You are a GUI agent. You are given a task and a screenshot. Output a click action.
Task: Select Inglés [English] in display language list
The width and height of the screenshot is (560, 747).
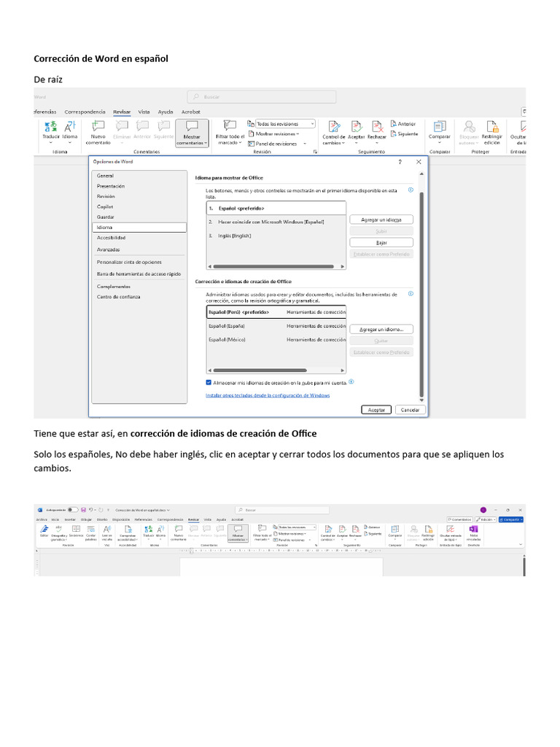point(276,236)
